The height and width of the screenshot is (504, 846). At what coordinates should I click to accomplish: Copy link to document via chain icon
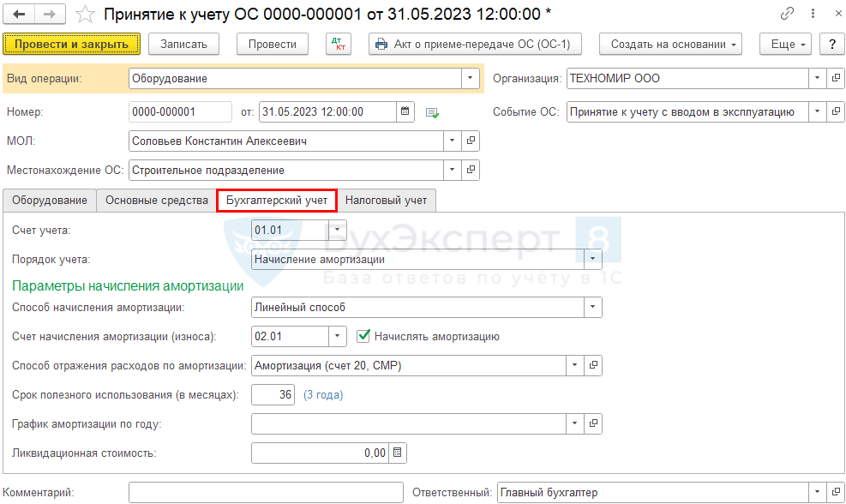tap(787, 15)
